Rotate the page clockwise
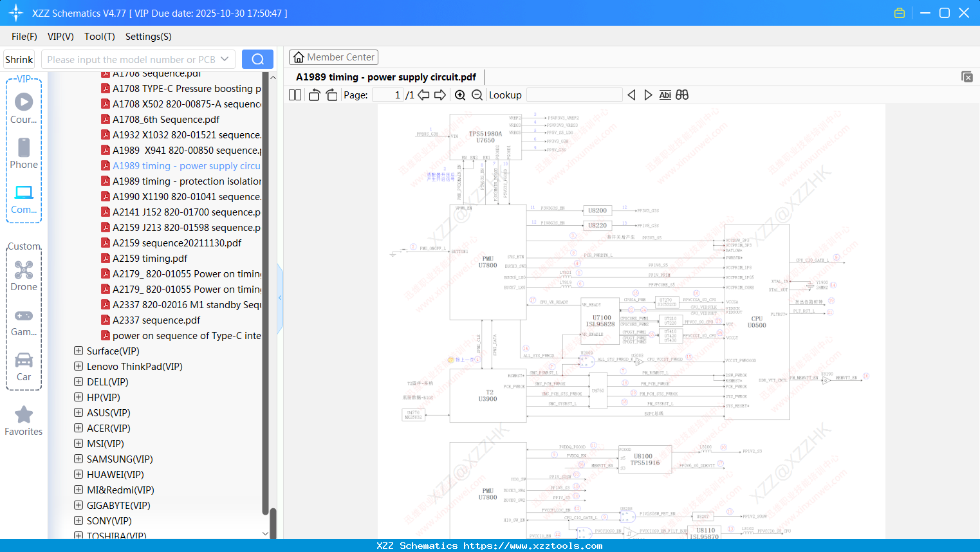The width and height of the screenshot is (980, 552). (x=331, y=95)
